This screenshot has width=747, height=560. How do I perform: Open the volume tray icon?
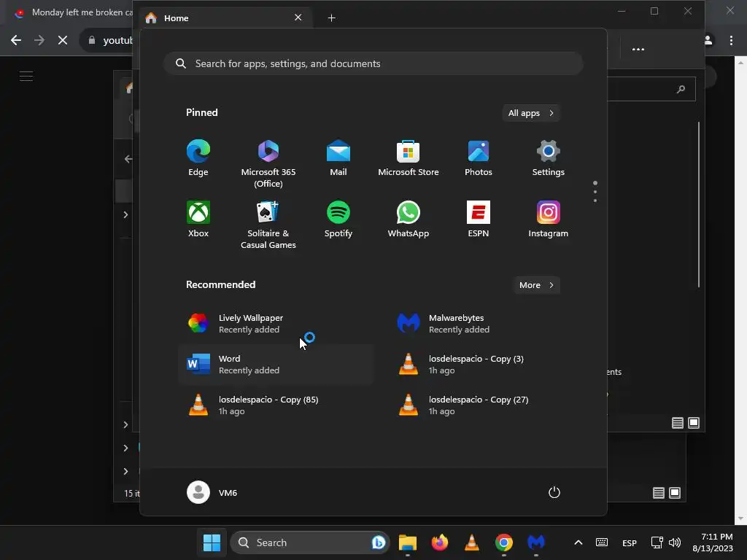tap(675, 542)
